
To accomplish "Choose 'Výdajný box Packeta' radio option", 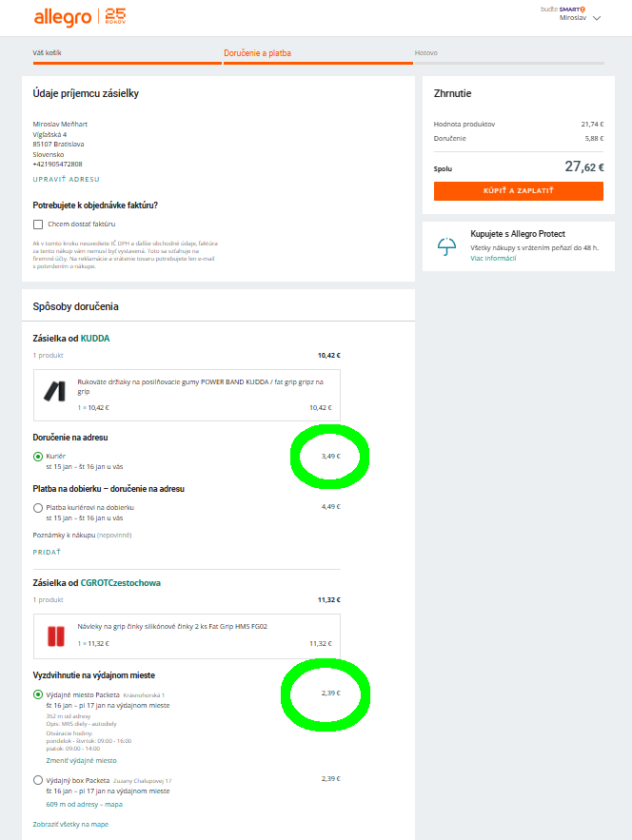I will (38, 780).
